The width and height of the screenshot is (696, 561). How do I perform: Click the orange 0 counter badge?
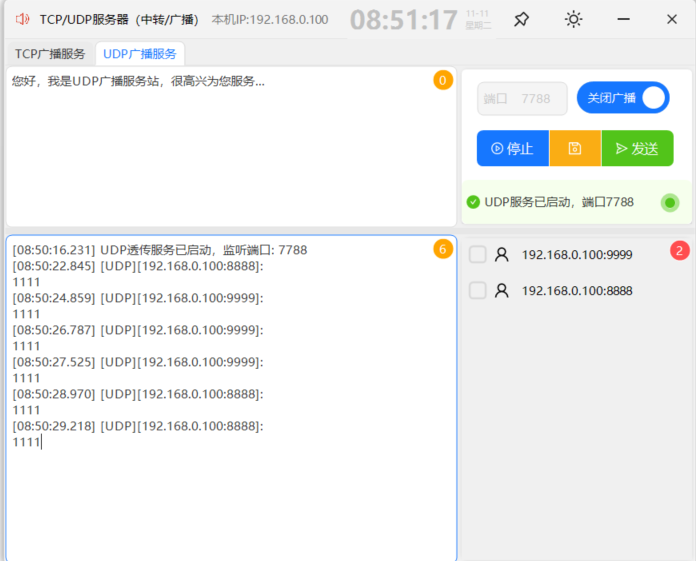pos(443,80)
